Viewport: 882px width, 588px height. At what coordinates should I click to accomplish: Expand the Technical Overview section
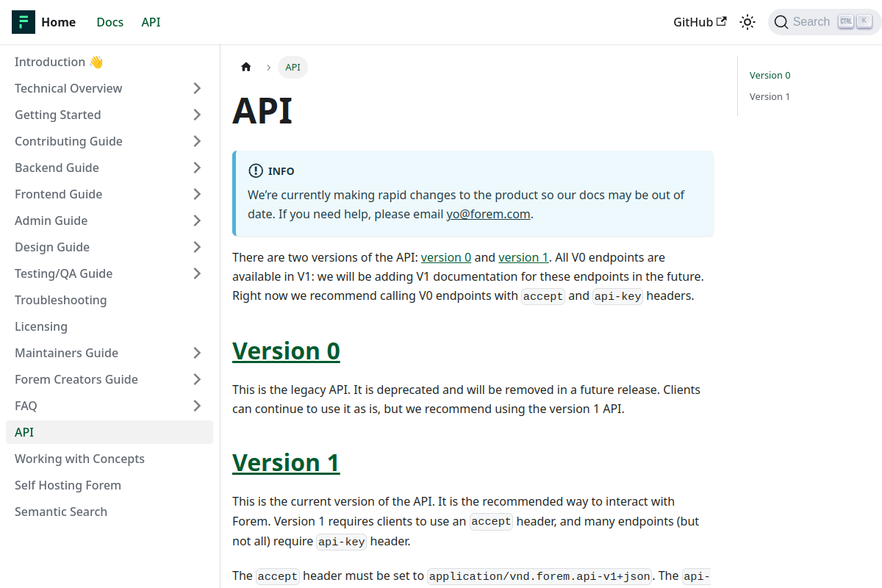[x=197, y=88]
